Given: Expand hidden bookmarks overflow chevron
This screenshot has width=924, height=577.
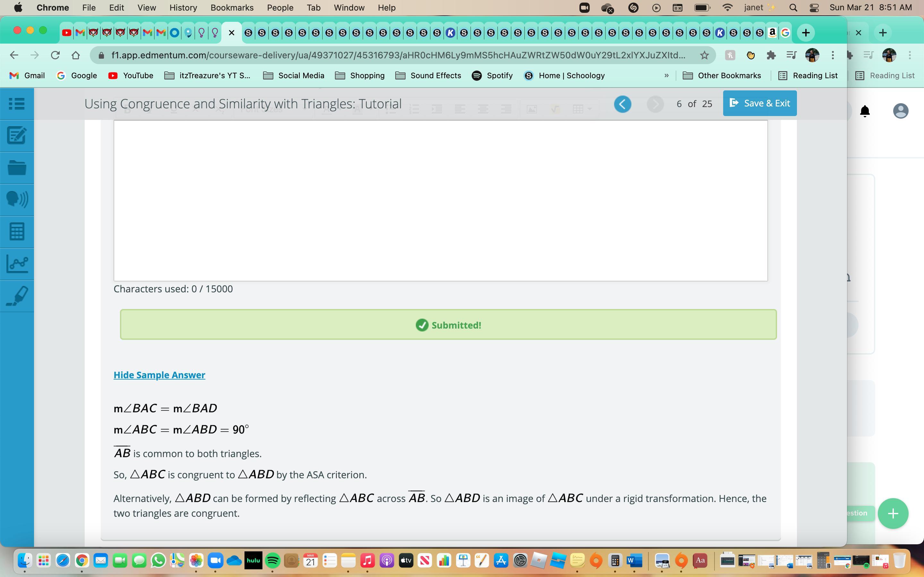Looking at the screenshot, I should point(666,76).
